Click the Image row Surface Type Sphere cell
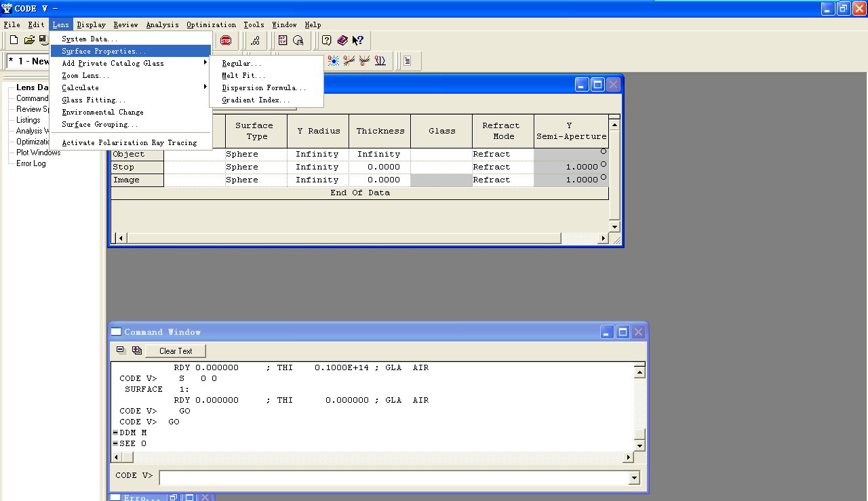The height and width of the screenshot is (501, 868). click(256, 180)
